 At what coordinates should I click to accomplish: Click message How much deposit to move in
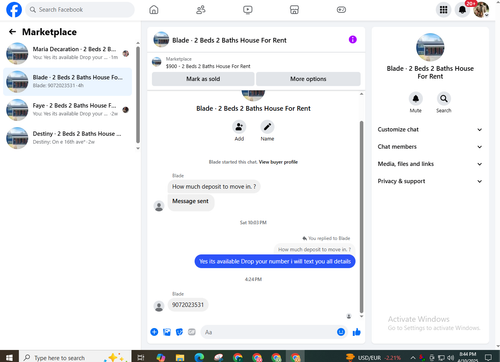[214, 187]
